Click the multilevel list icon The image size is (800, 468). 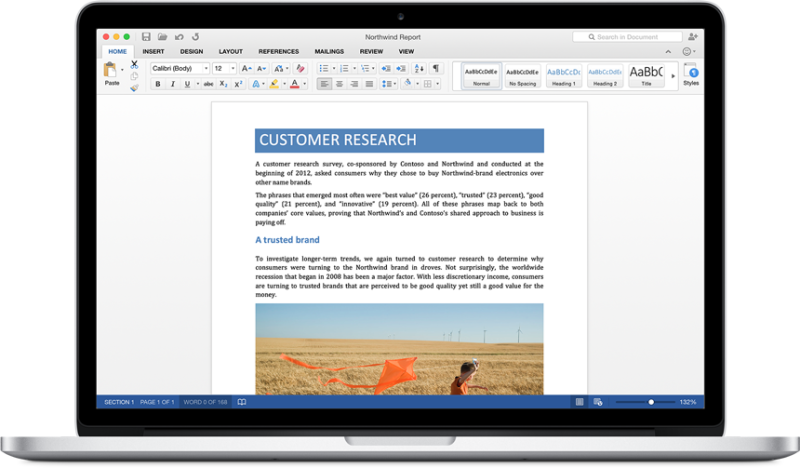tap(365, 68)
